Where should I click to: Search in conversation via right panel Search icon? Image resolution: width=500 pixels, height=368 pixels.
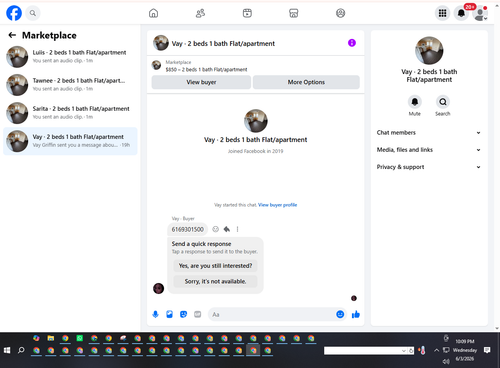[x=443, y=102]
